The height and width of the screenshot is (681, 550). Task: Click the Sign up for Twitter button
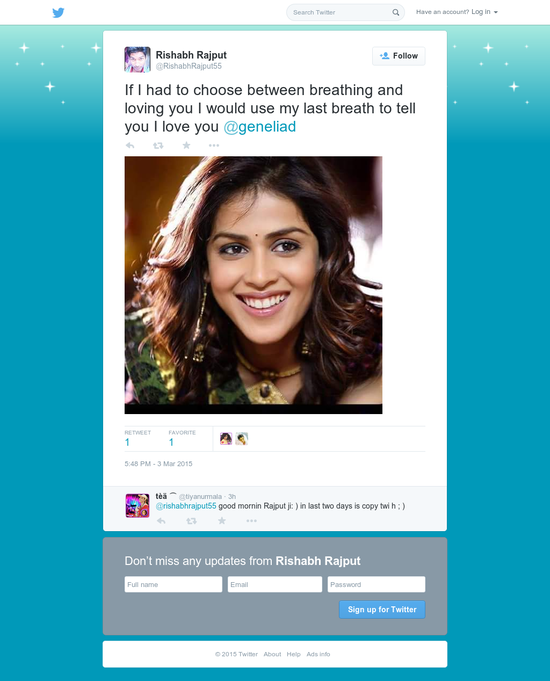(x=382, y=609)
